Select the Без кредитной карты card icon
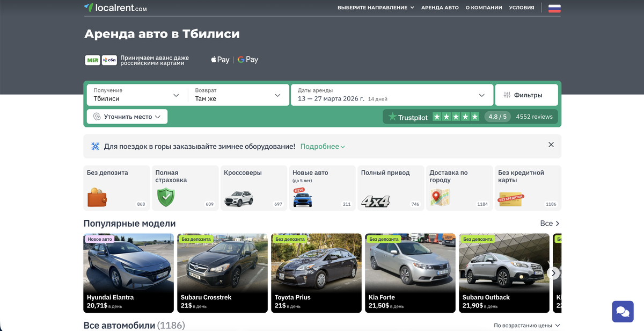The width and height of the screenshot is (644, 331). pyautogui.click(x=511, y=199)
